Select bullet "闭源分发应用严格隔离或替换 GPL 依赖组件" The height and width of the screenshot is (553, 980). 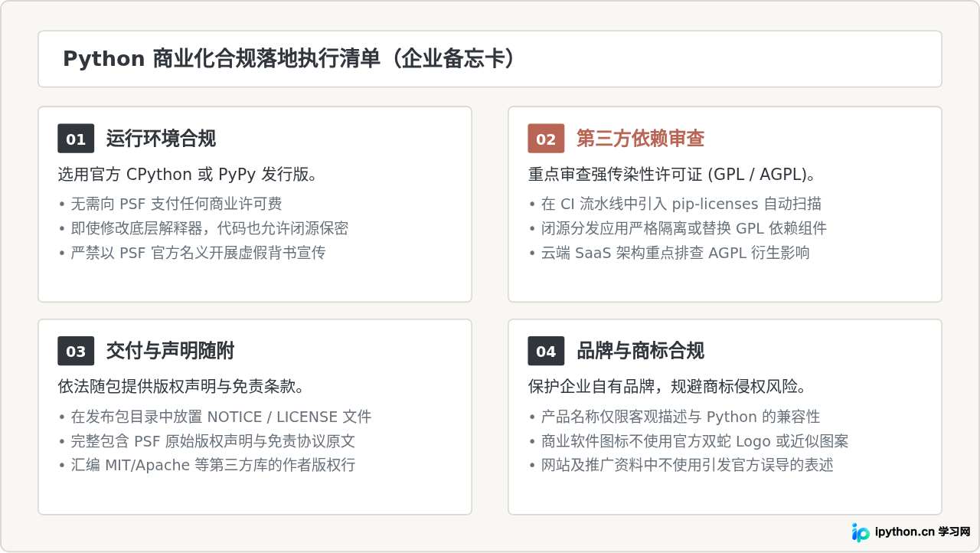(x=678, y=228)
